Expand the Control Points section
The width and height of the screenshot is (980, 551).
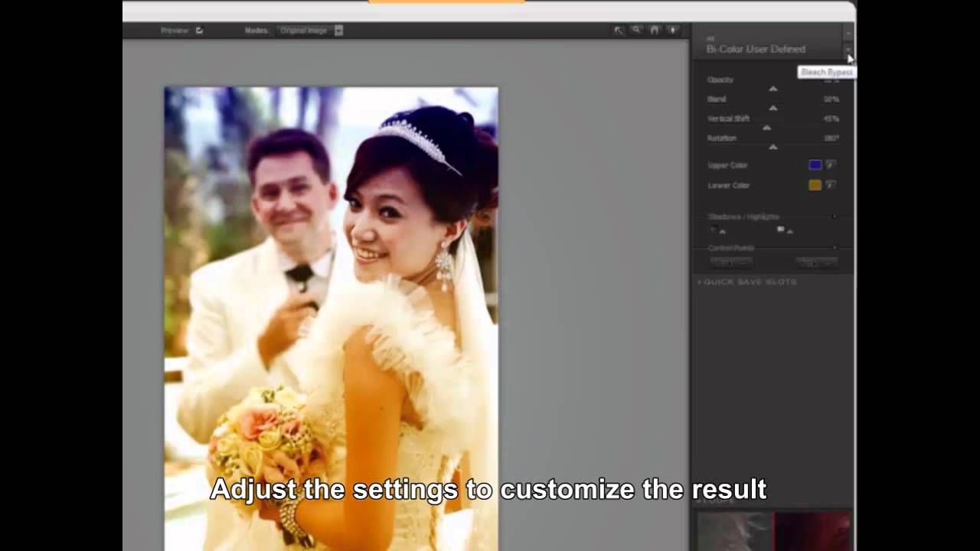point(835,248)
